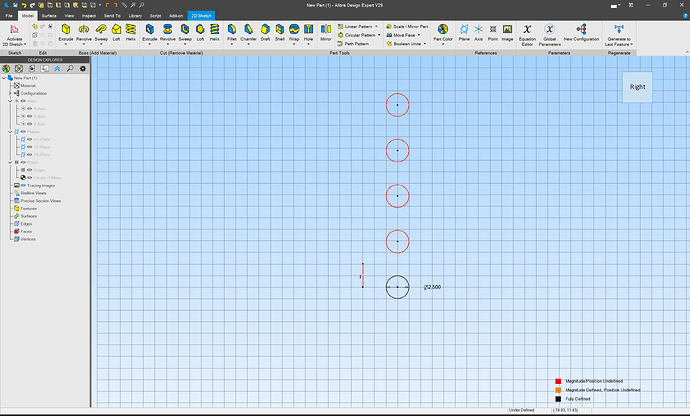Switch to the Surface ribbon tab

[x=49, y=15]
